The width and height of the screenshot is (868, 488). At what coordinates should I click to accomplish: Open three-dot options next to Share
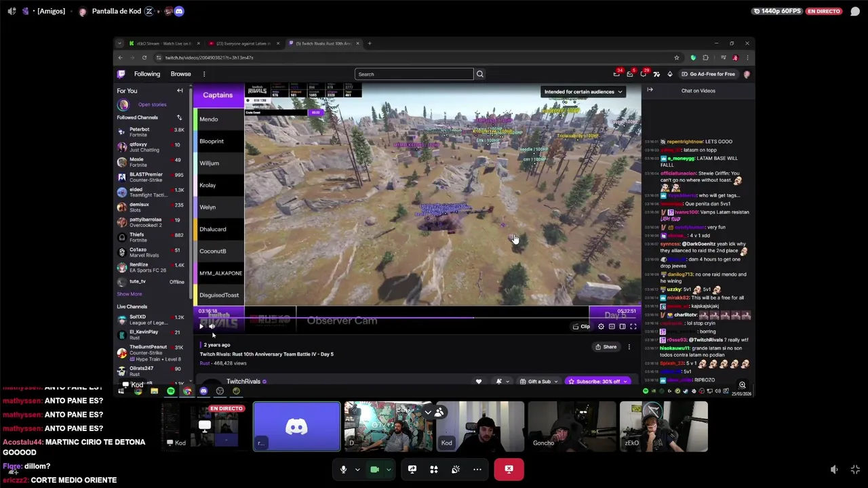coord(629,347)
